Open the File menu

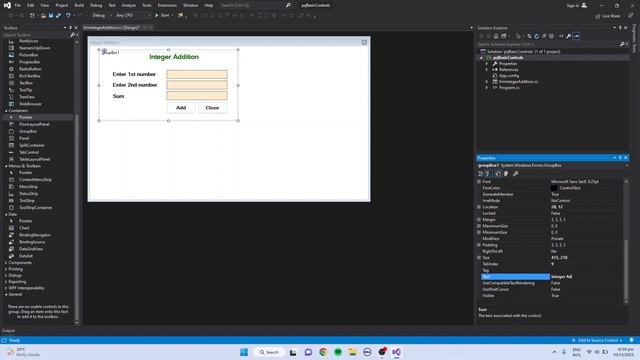point(18,5)
